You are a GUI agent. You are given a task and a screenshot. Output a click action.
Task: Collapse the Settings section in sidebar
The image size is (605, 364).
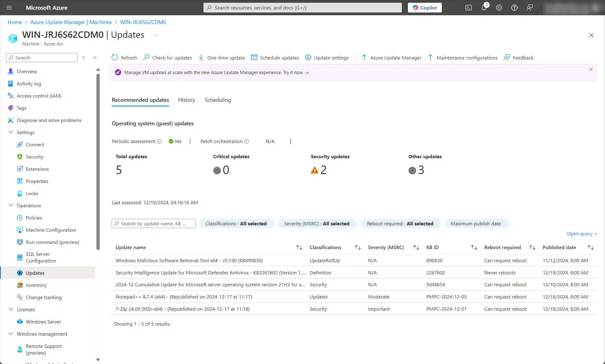coord(11,132)
